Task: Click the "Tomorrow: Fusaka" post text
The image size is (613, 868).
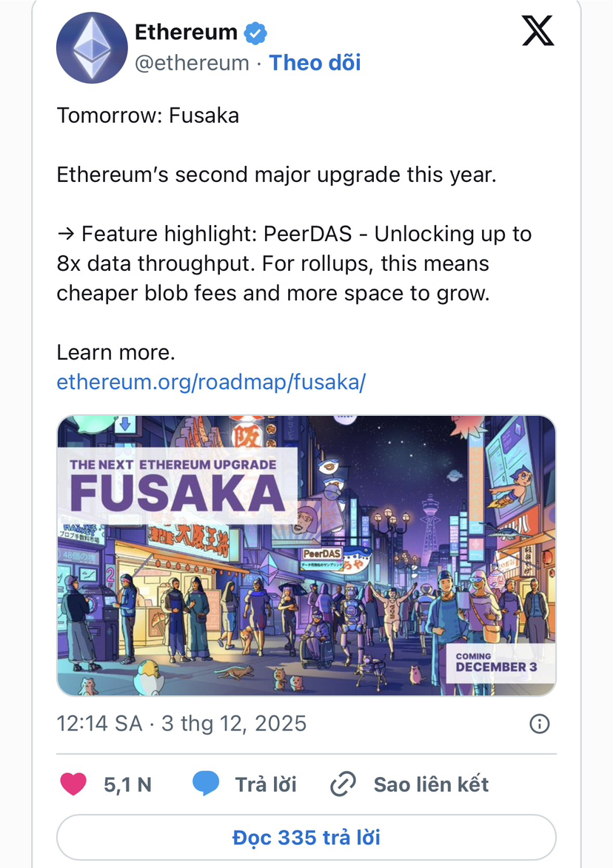Action: coord(148,115)
